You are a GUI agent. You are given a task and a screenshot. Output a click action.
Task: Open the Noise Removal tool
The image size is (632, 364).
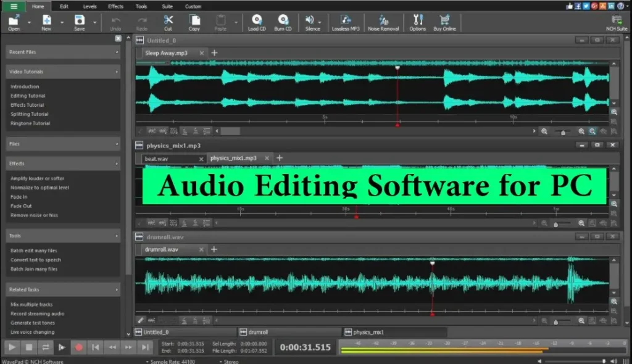tap(383, 20)
